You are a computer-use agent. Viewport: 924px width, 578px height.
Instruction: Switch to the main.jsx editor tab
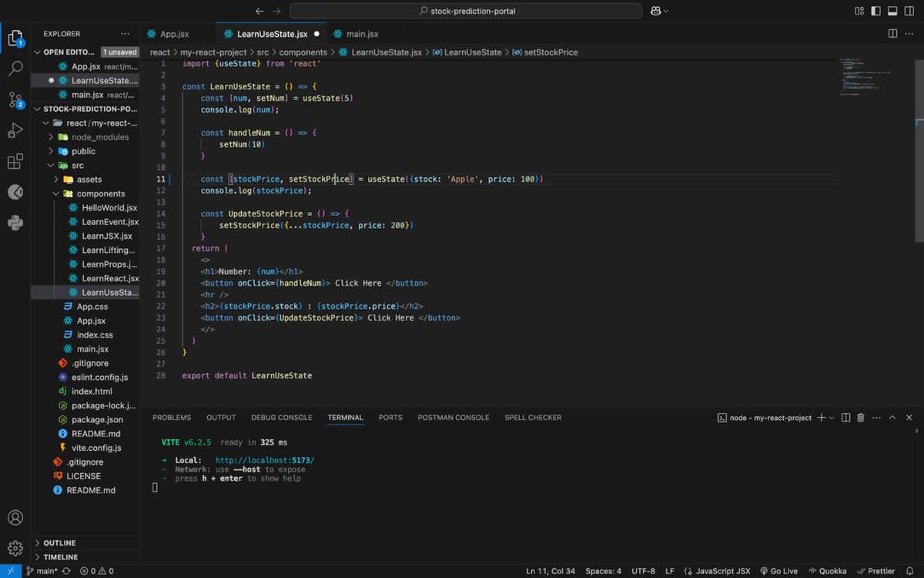[x=362, y=34]
